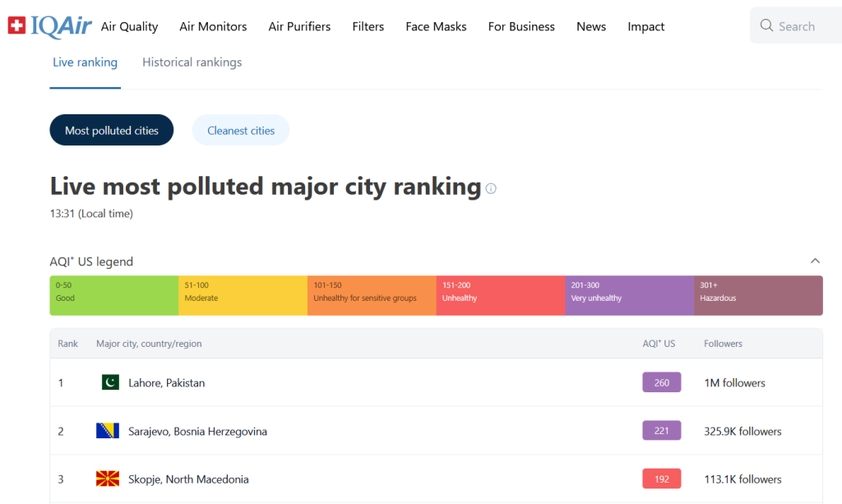
Task: Switch to Cleanest cities toggle
Action: pos(241,130)
